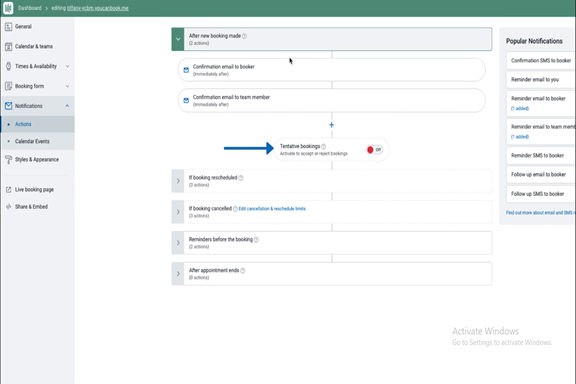Add Reminder email to booker notification
This screenshot has width=576, height=384.
pyautogui.click(x=541, y=103)
